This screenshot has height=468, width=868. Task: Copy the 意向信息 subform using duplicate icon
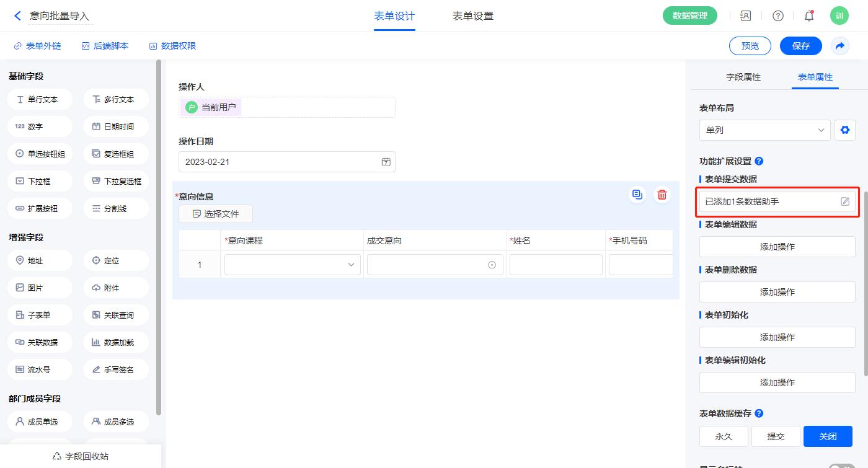tap(637, 195)
